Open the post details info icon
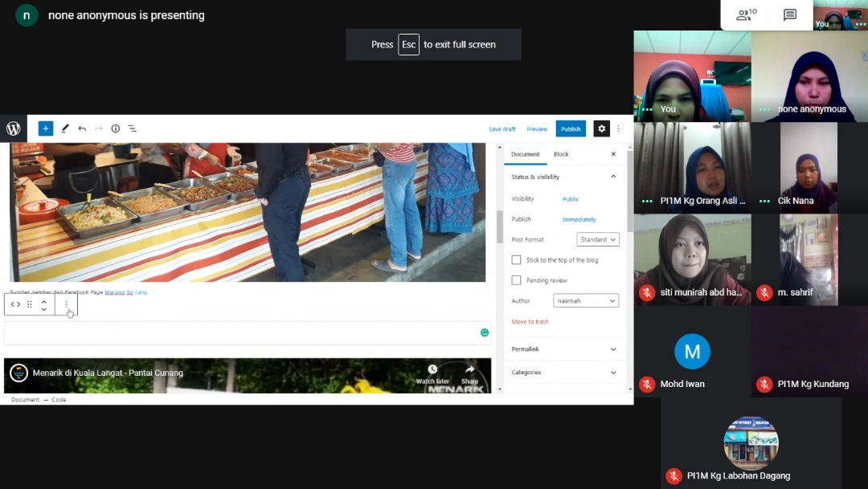 pos(115,128)
